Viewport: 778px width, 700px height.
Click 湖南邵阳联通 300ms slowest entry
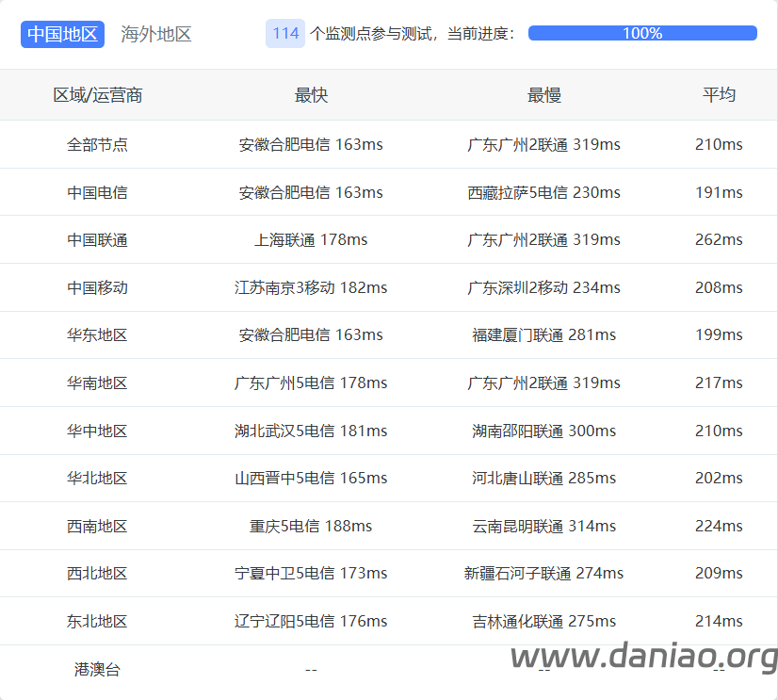pos(543,431)
